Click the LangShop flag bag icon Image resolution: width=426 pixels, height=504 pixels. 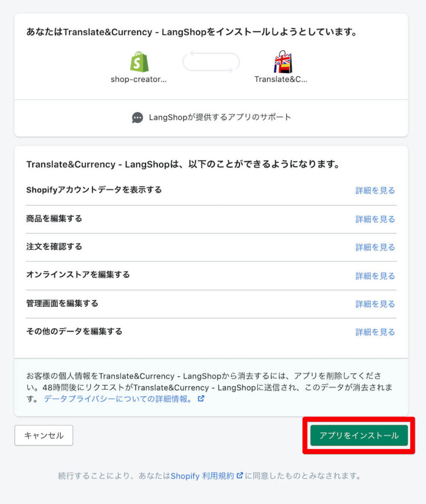(x=283, y=62)
